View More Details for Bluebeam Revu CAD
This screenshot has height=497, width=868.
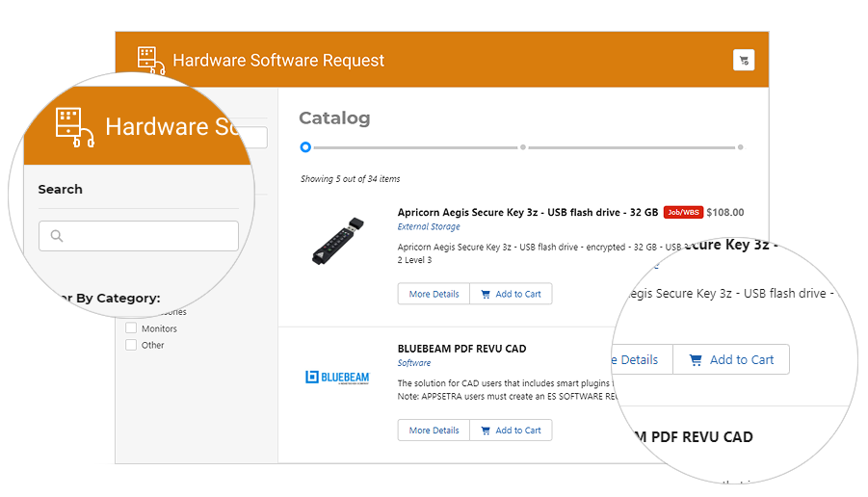pos(434,430)
